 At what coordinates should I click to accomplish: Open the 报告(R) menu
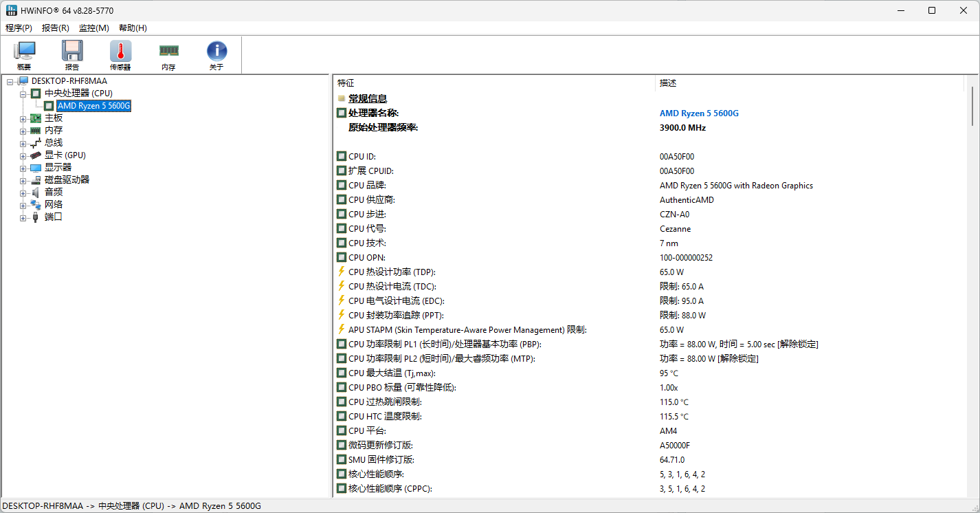coord(56,28)
